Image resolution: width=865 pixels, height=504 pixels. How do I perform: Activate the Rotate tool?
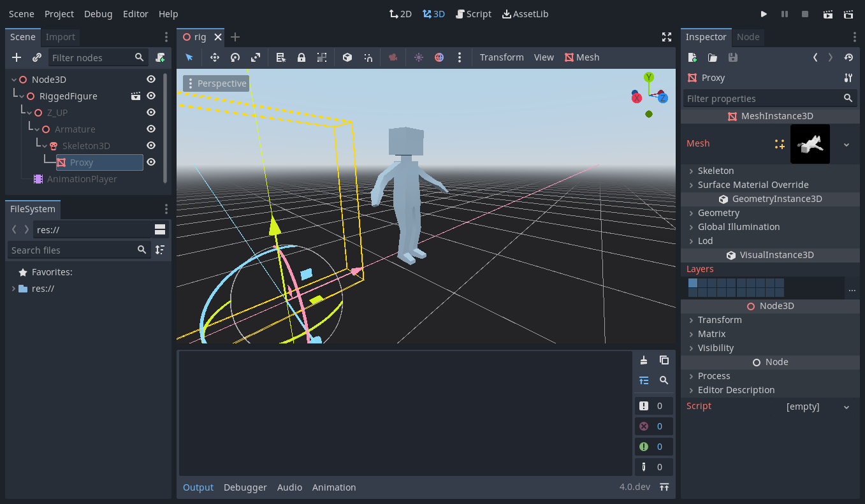pos(235,57)
